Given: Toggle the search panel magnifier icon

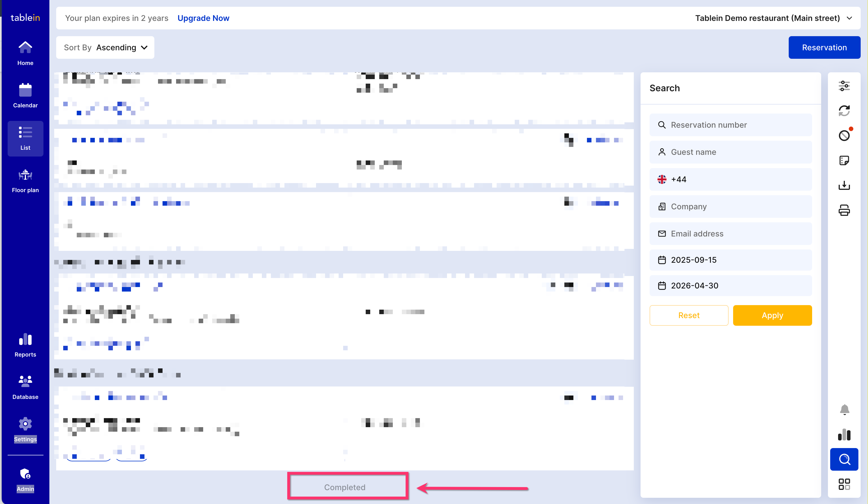Looking at the screenshot, I should point(844,459).
